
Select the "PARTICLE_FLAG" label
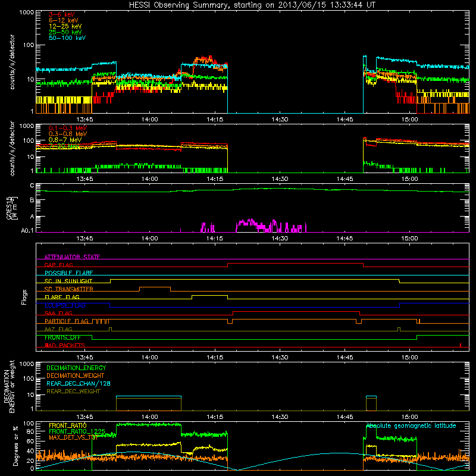click(x=67, y=321)
